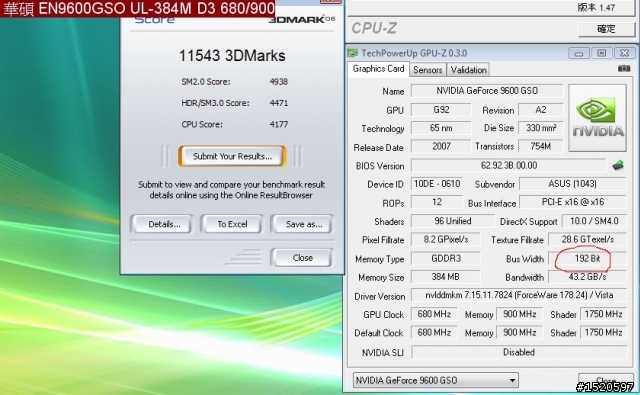Click Submit Your Results button
Image resolution: width=640 pixels, height=395 pixels.
coord(232,156)
